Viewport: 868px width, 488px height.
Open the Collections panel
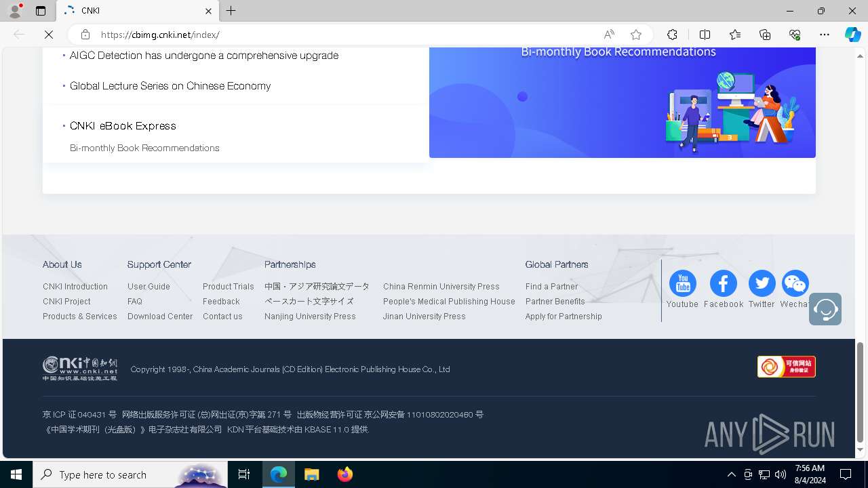pyautogui.click(x=765, y=35)
